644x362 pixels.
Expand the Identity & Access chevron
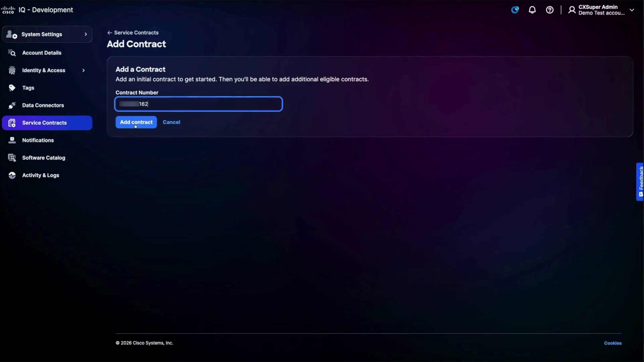pos(84,70)
